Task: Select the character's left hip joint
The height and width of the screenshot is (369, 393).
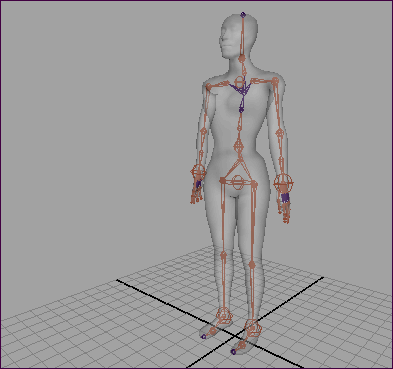Action: (x=255, y=184)
